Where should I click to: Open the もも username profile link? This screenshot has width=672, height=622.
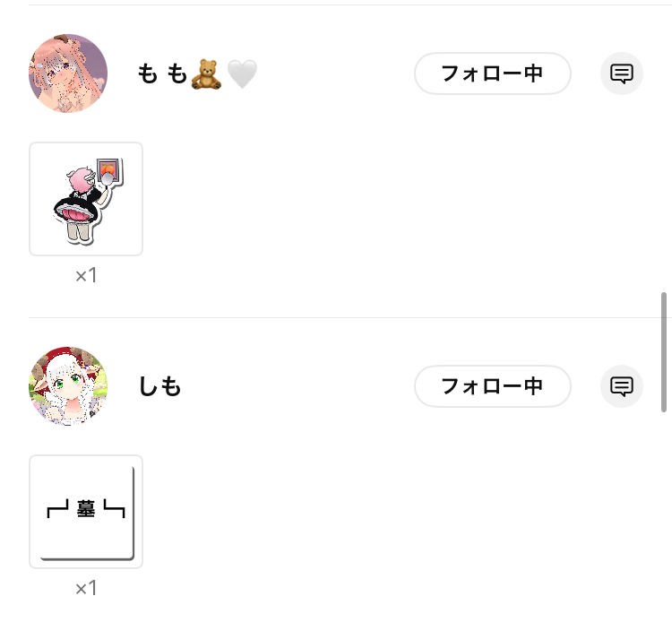tap(162, 73)
